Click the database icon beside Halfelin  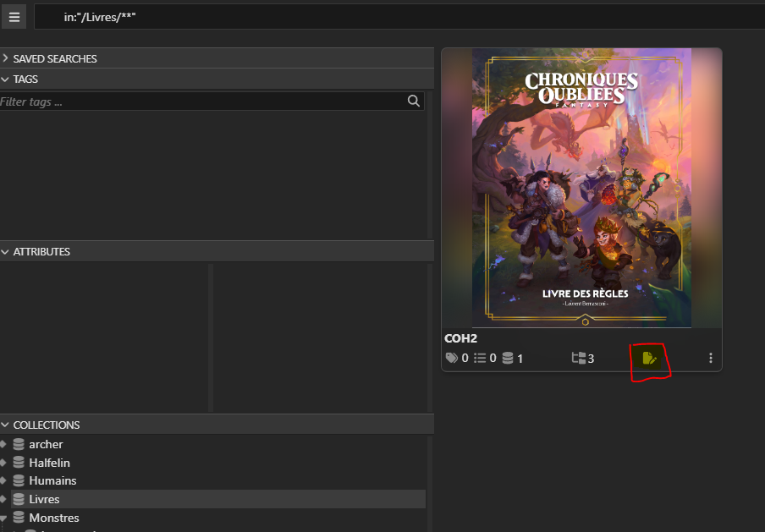coord(19,463)
